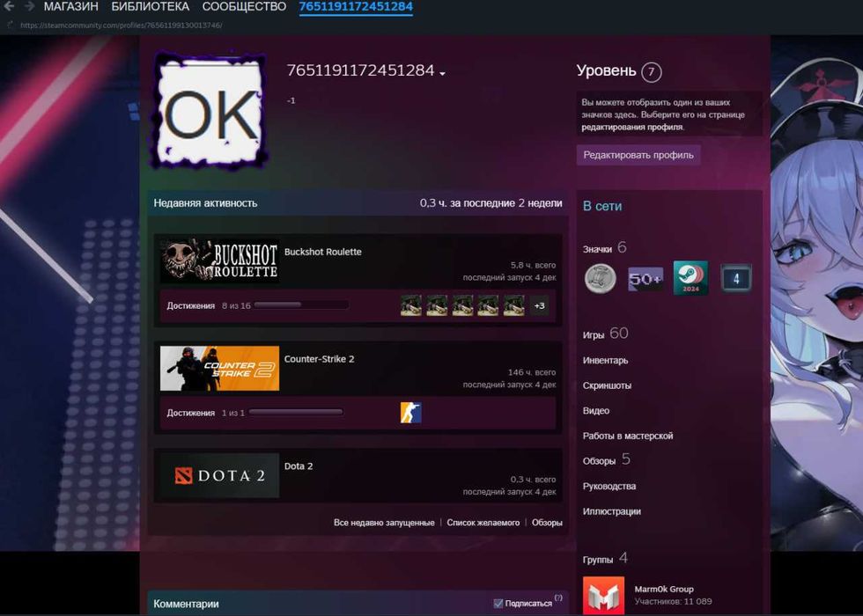Select the fifth Buckshot Roulette achievement icon
Viewport: 863px width, 616px height.
point(514,305)
